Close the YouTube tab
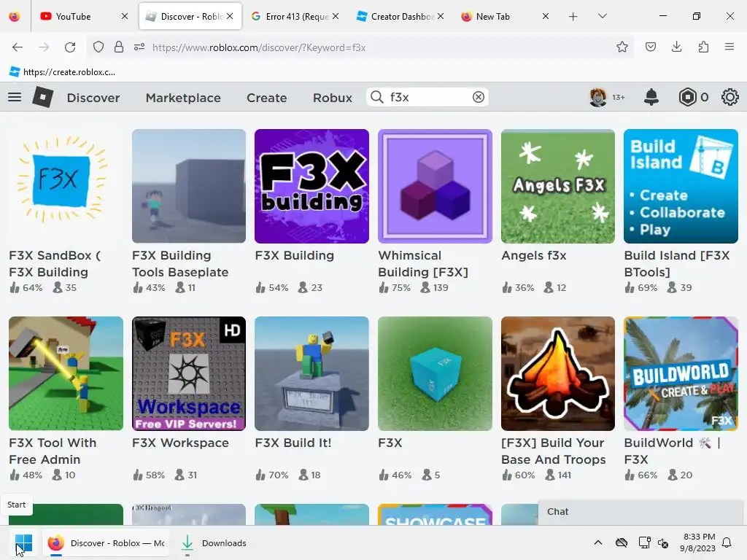 pos(124,16)
